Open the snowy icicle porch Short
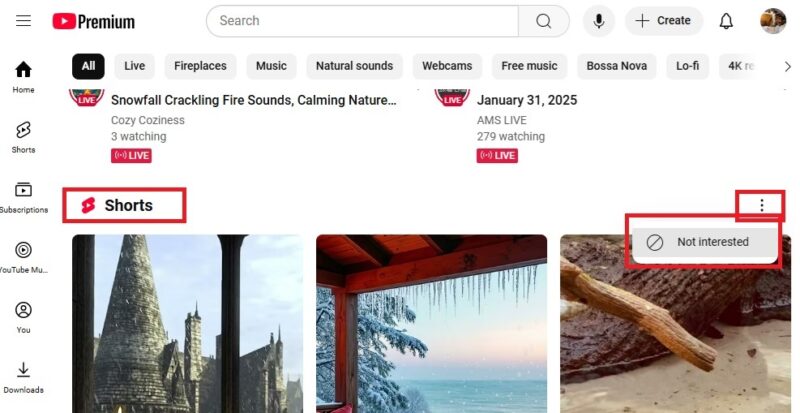Image resolution: width=800 pixels, height=413 pixels. pos(431,324)
